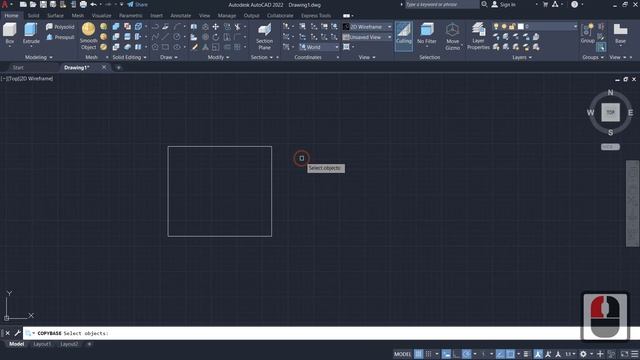Toggle Clean Screen in status bar
640x360 pixels.
tap(624, 354)
